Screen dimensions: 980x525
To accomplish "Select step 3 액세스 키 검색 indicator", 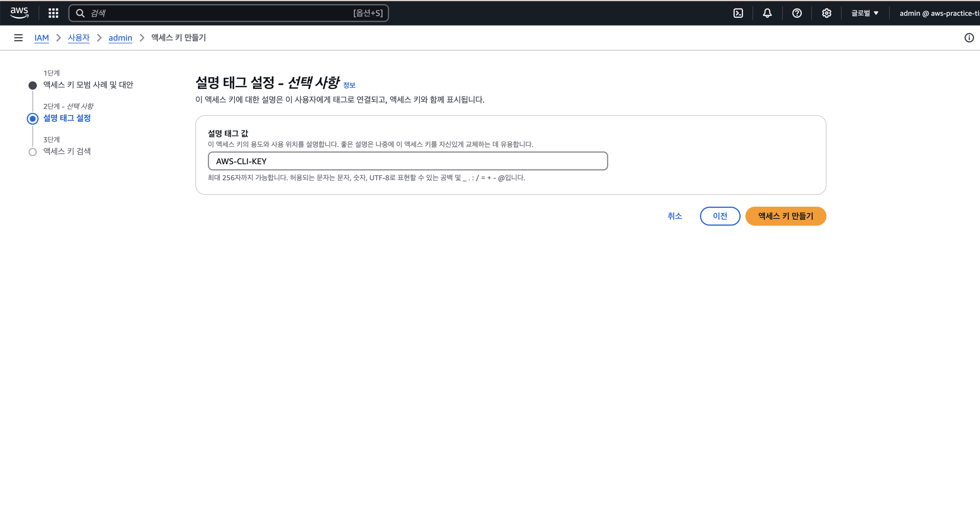I will point(67,151).
